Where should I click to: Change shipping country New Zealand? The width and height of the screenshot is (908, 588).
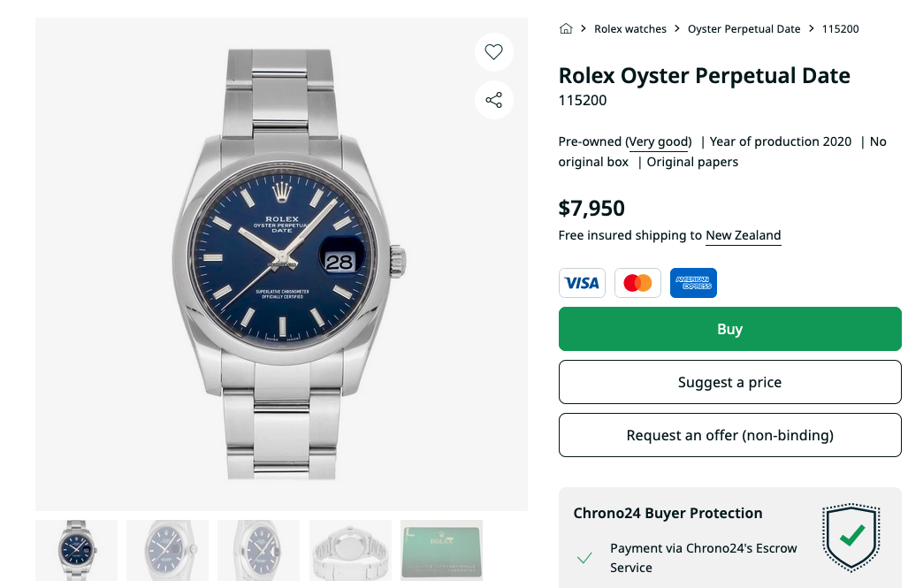[743, 235]
